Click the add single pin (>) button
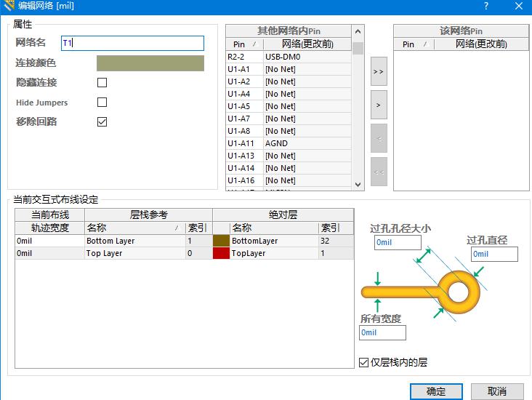The height and width of the screenshot is (400, 532). (x=379, y=105)
